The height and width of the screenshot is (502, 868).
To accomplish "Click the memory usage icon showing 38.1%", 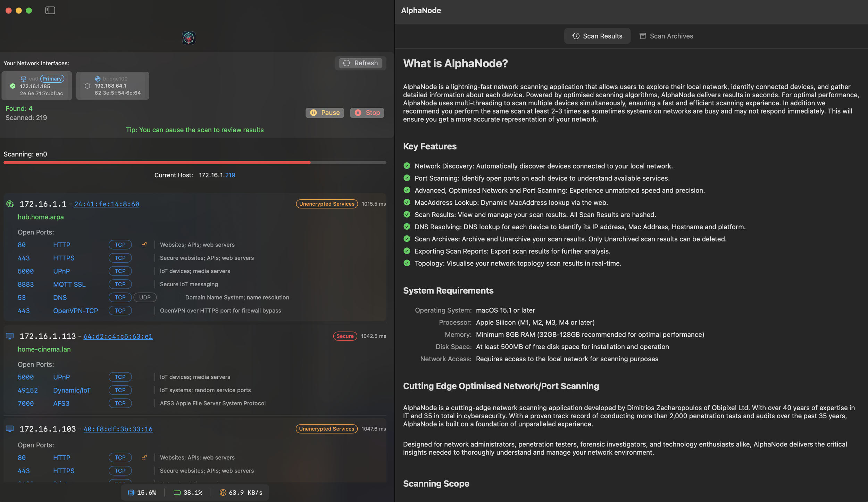I will [177, 493].
